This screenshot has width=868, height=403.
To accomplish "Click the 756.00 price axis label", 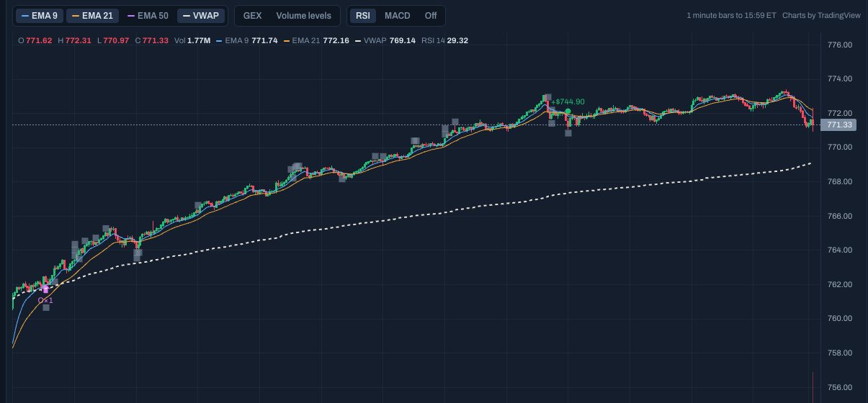I will tap(840, 387).
